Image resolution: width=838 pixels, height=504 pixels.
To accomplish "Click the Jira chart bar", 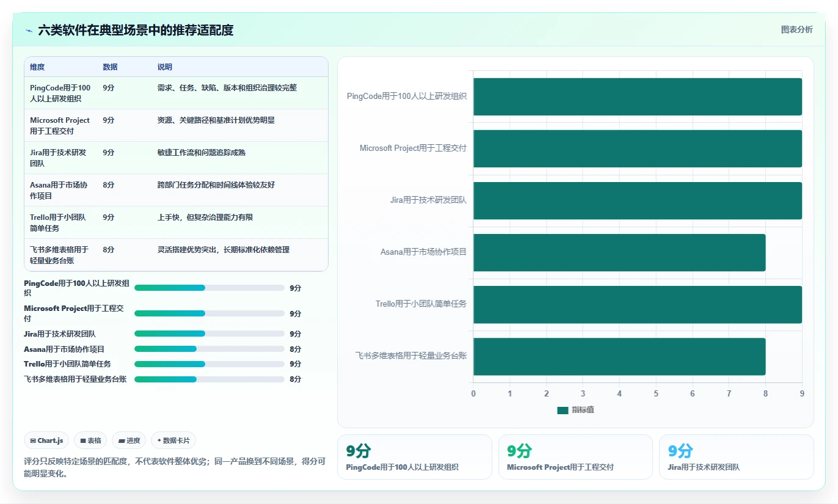I will tap(638, 200).
